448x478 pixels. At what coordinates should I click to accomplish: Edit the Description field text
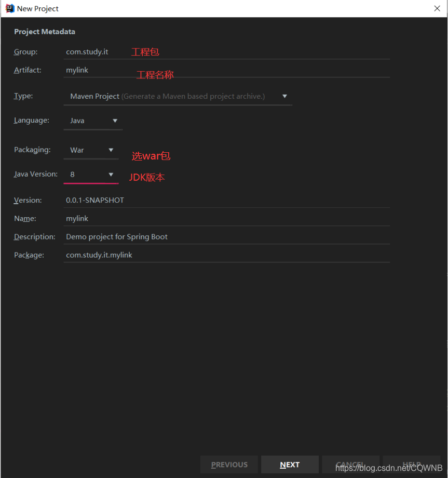tap(226, 237)
